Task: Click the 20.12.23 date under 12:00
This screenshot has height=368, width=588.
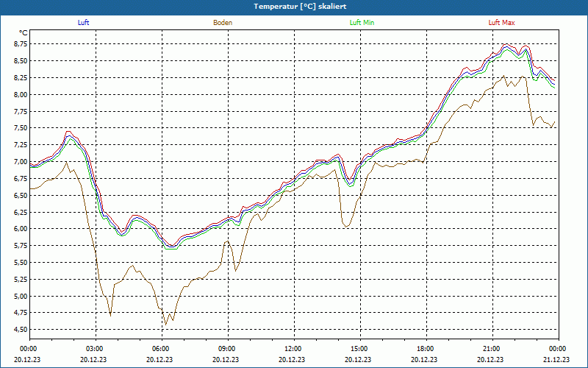Action: pyautogui.click(x=292, y=359)
